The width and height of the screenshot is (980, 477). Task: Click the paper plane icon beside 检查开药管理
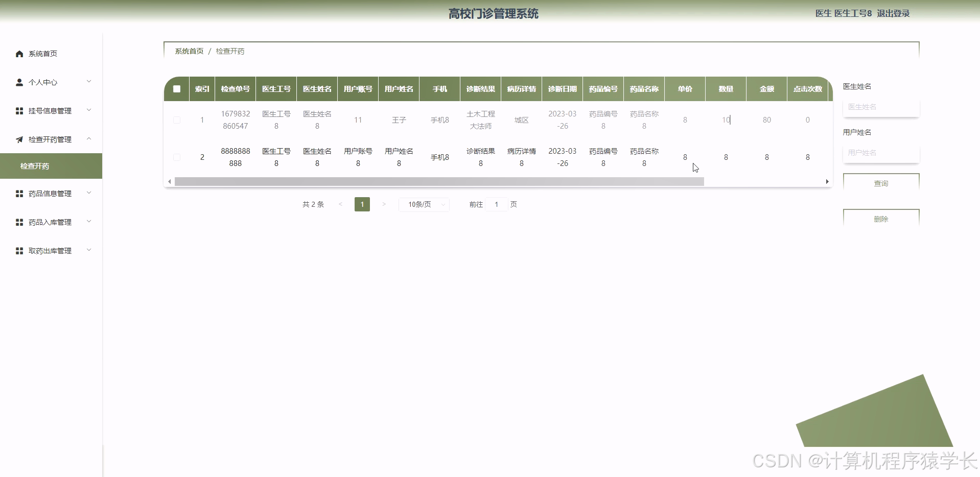click(x=19, y=139)
